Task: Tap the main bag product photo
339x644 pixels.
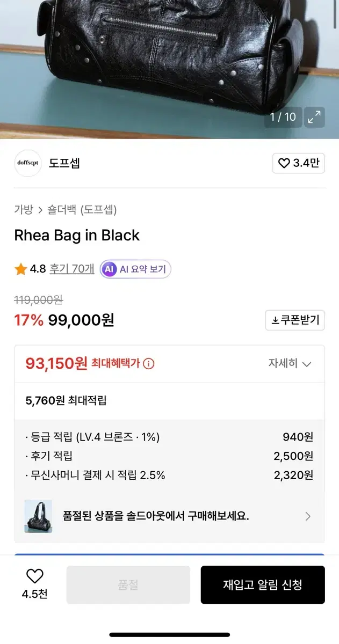Action: click(161, 54)
